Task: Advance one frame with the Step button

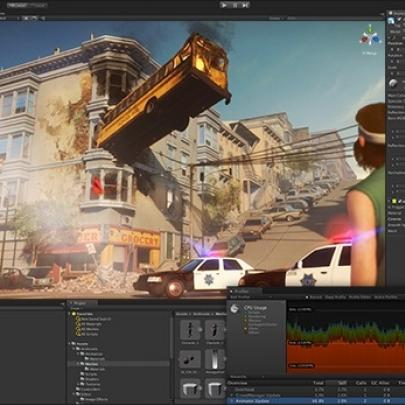Action: [245, 5]
